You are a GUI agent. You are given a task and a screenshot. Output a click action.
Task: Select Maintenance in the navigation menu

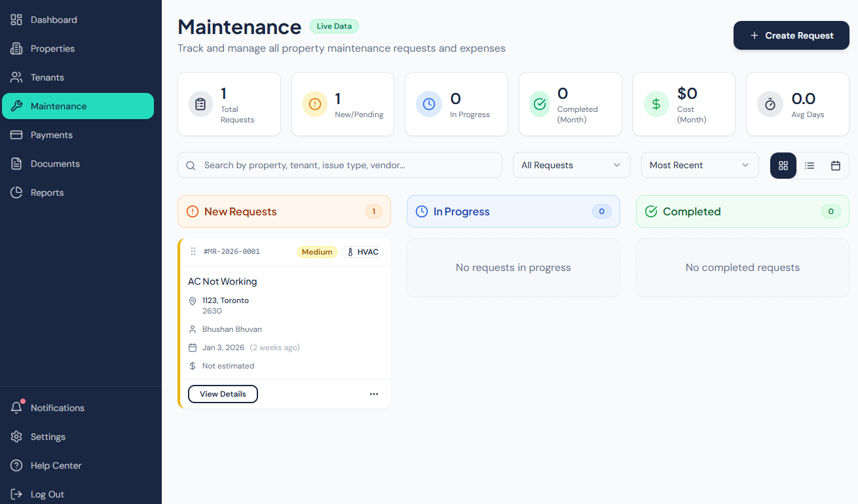tap(59, 105)
